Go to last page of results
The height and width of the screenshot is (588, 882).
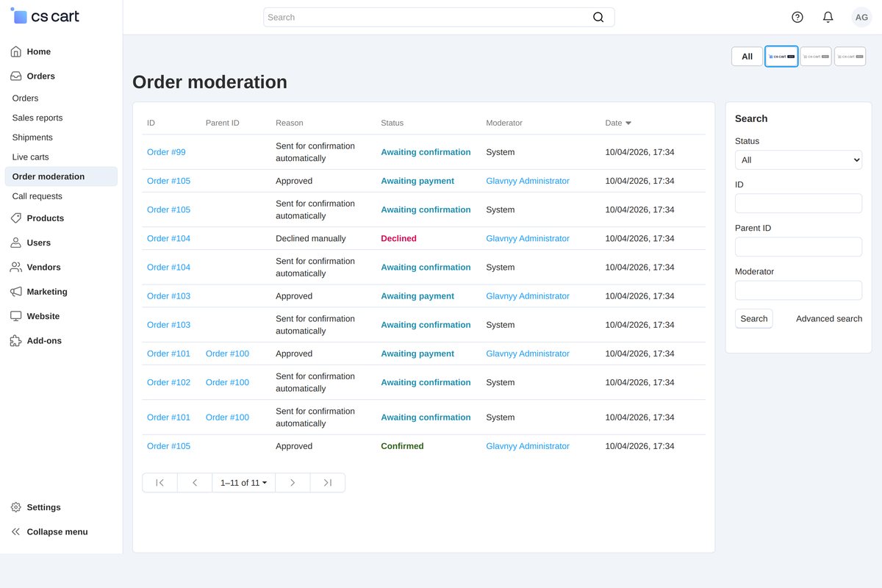click(328, 483)
